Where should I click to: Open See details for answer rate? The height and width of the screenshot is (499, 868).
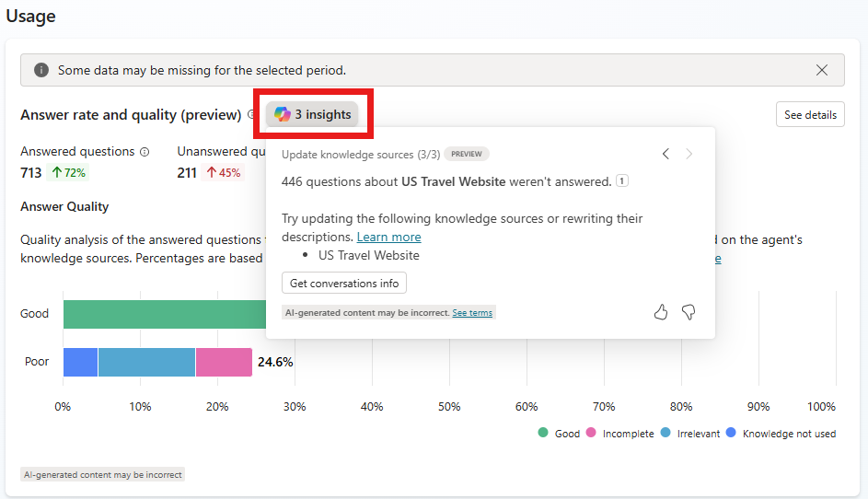point(810,115)
